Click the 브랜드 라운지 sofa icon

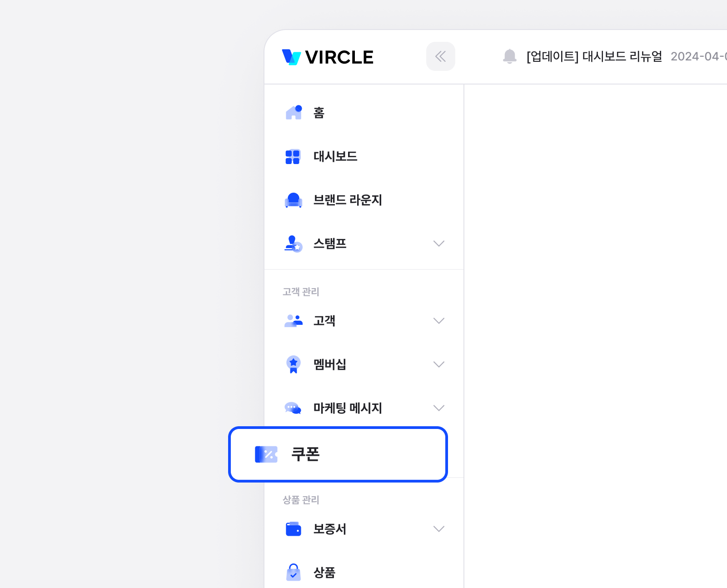coord(294,200)
